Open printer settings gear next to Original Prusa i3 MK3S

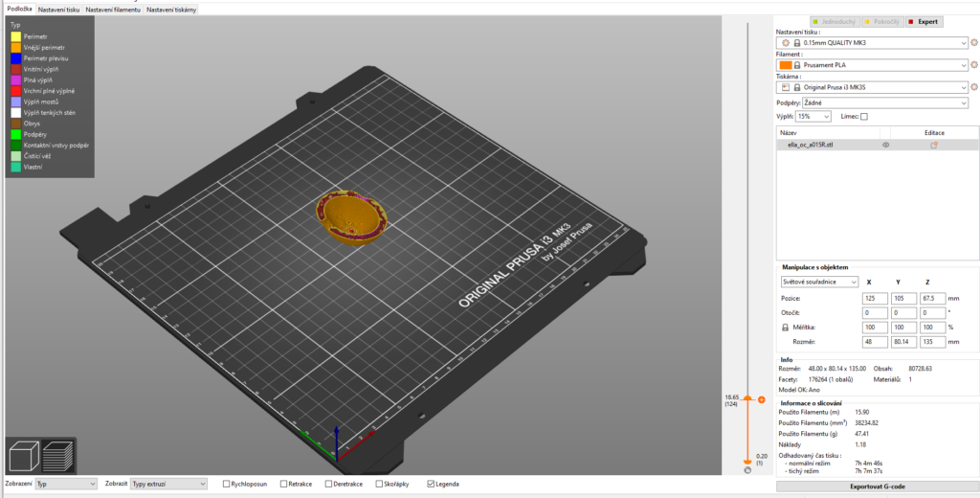(973, 87)
